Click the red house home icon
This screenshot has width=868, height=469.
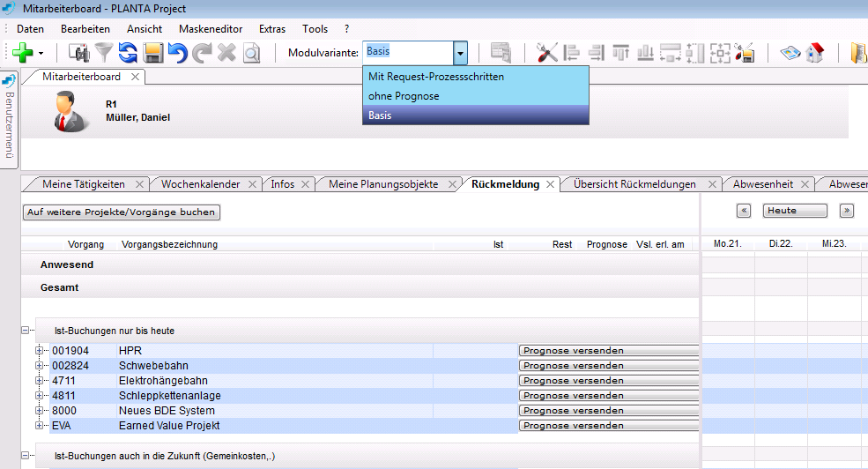click(x=814, y=53)
